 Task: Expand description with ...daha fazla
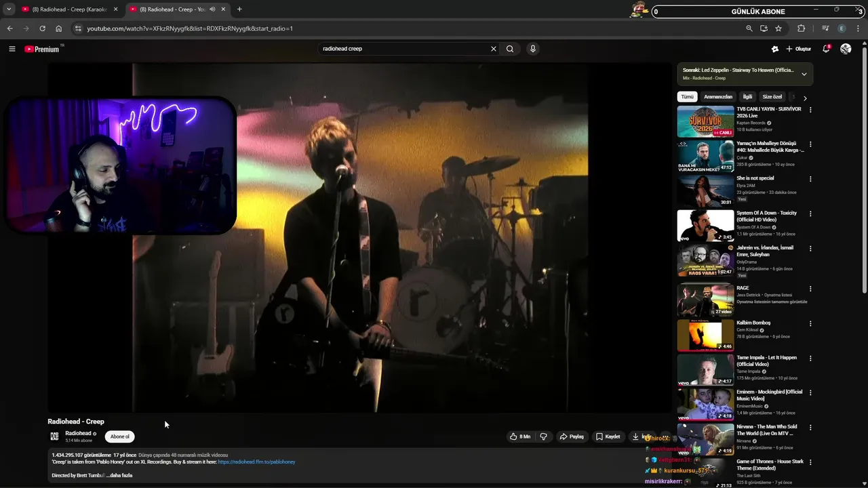pyautogui.click(x=119, y=475)
